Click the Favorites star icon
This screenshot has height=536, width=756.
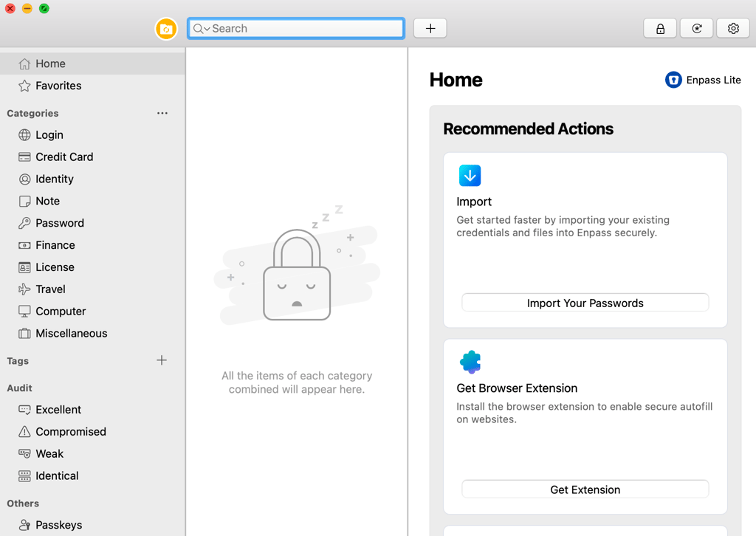(24, 86)
